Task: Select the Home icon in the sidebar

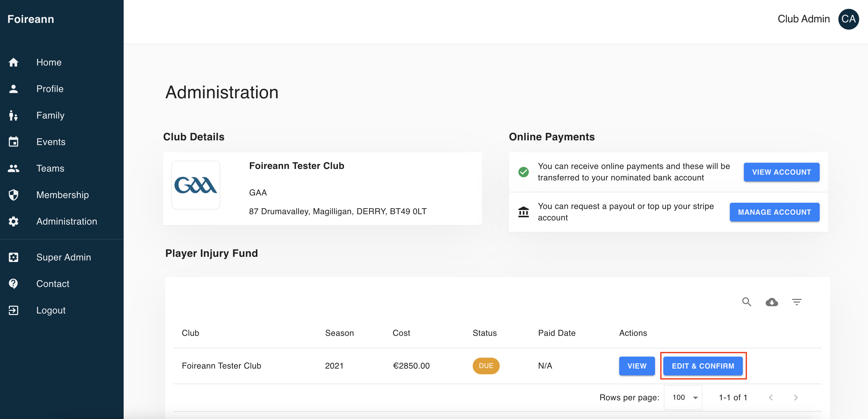Action: coord(14,62)
